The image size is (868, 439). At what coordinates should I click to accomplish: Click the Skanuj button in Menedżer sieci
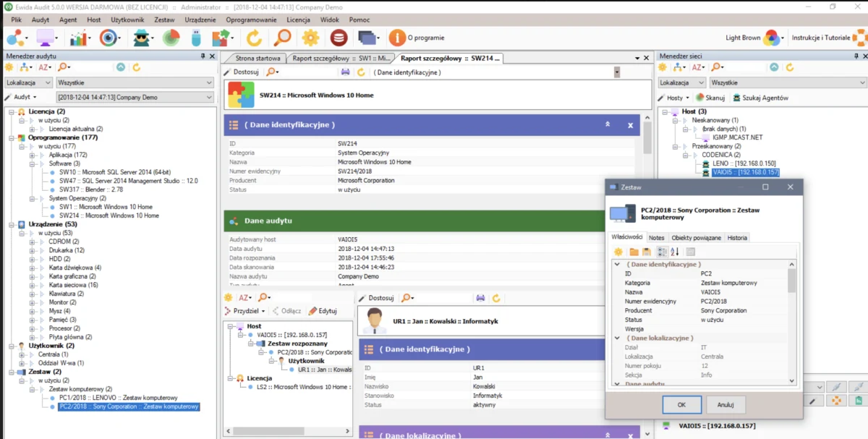click(x=710, y=98)
